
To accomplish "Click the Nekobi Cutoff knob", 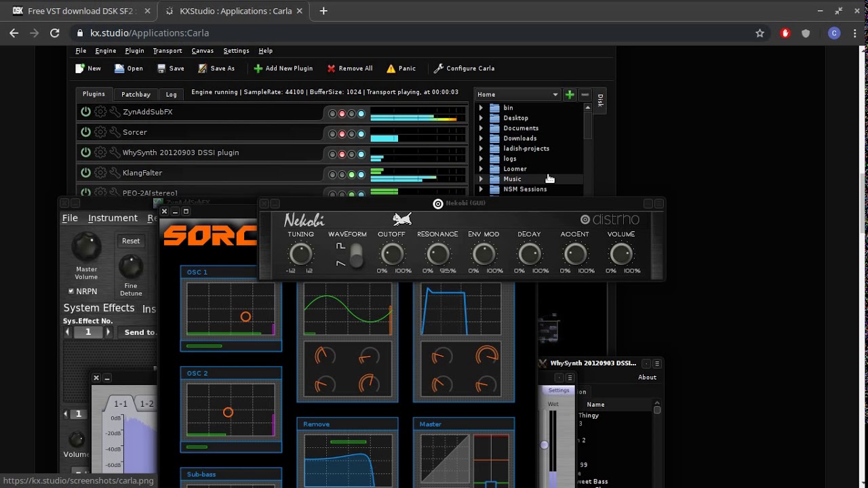I will (391, 255).
